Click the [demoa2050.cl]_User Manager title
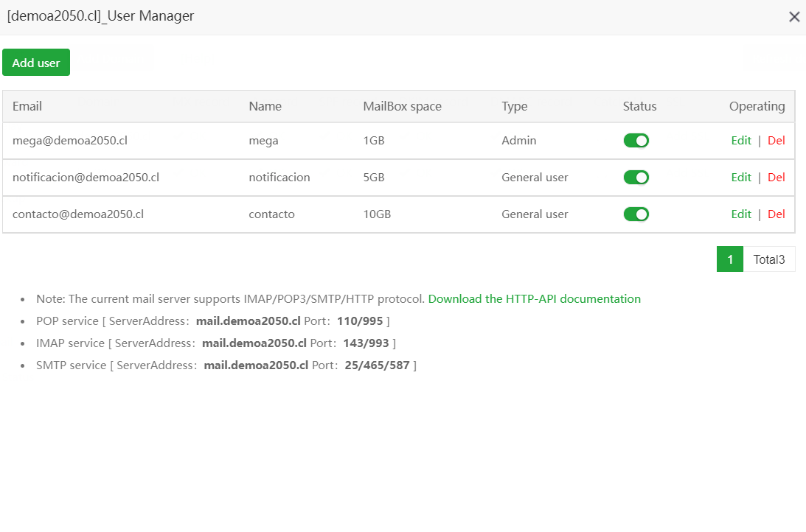Screen dimensions: 806x532 101,16
